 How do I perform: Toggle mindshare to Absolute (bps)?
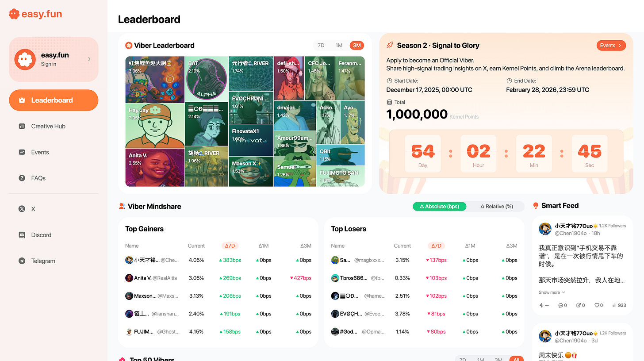tap(439, 207)
